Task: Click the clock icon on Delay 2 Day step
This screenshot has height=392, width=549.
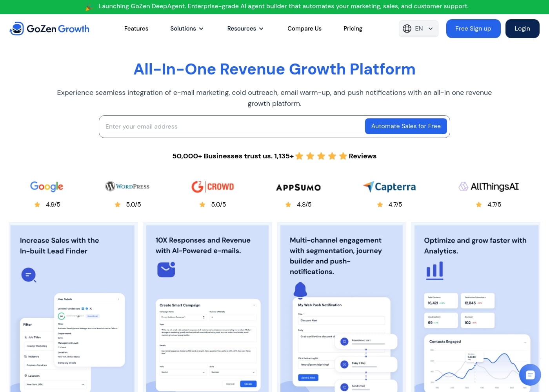Action: 344,364
